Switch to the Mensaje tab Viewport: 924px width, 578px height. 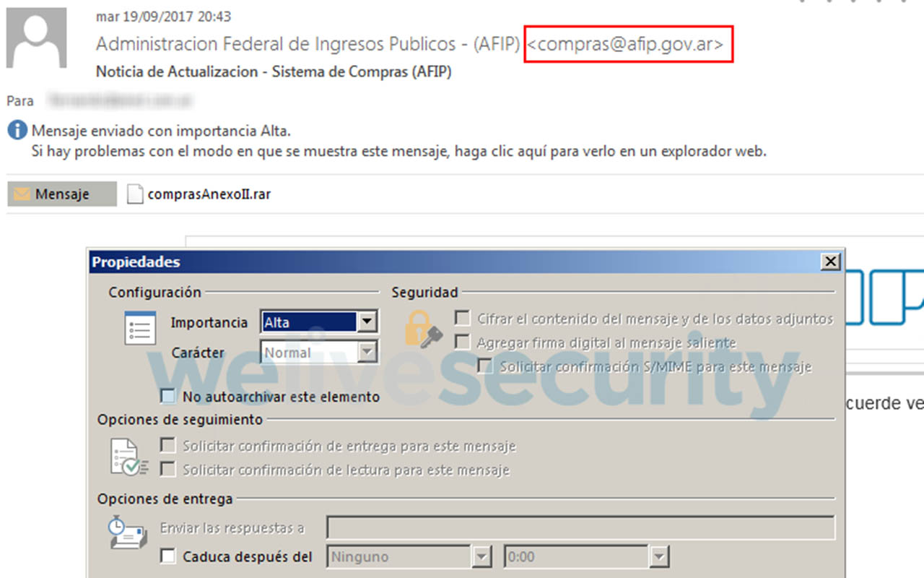coord(61,194)
